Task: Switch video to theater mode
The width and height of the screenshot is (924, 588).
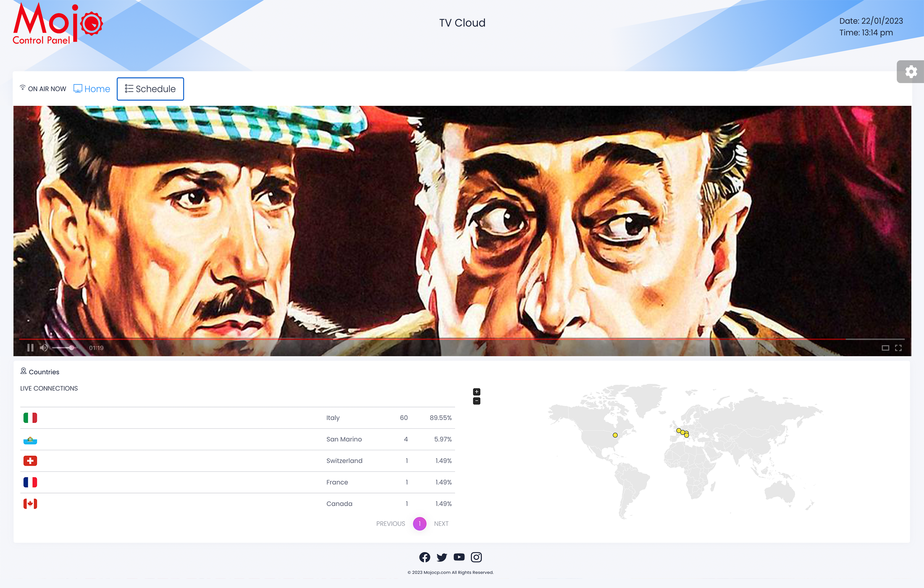Action: tap(885, 348)
